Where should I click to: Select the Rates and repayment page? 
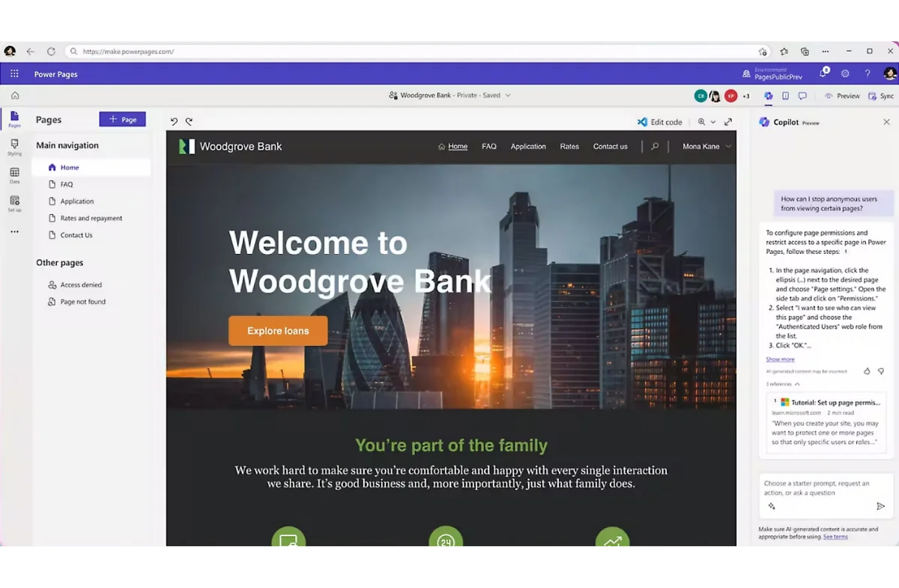point(91,219)
